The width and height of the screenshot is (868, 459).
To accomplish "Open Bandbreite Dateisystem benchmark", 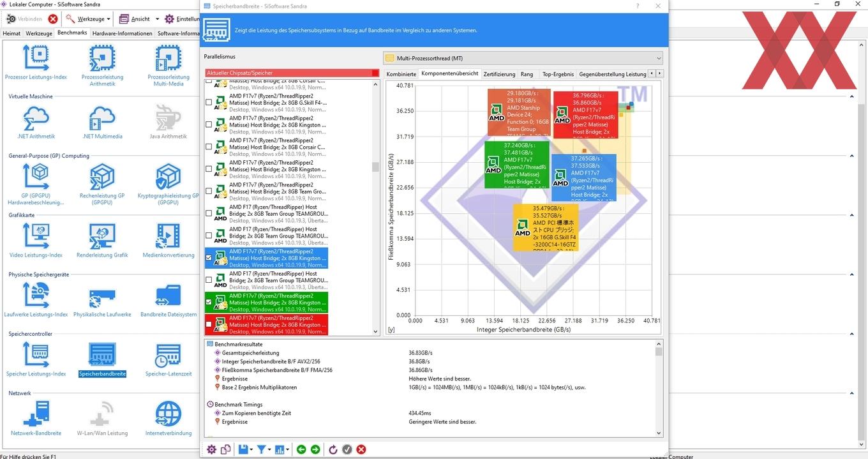I will (168, 300).
